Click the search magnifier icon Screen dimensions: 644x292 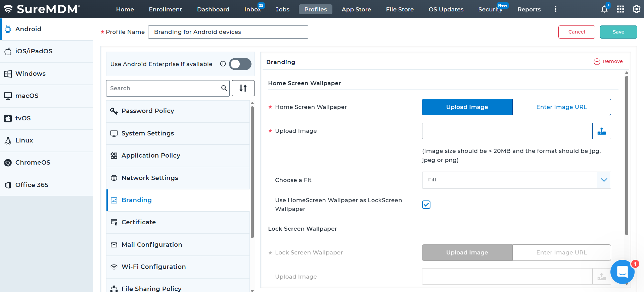point(224,88)
